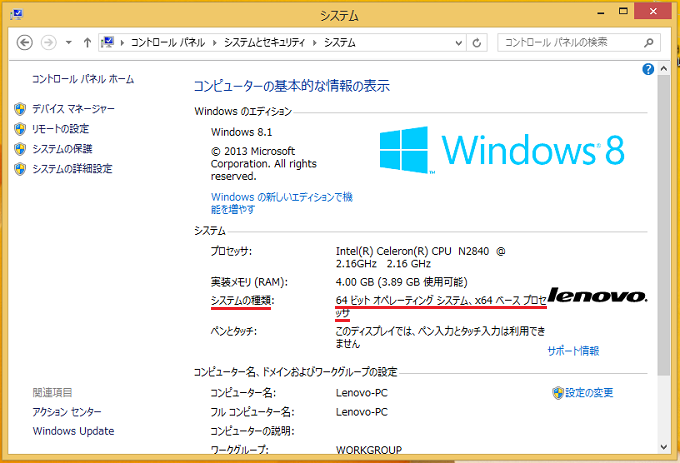Screen dimensions: 680x463
Task: Click Intel(R) Celeron(R) CPU N2840 processor value
Action: click(421, 257)
